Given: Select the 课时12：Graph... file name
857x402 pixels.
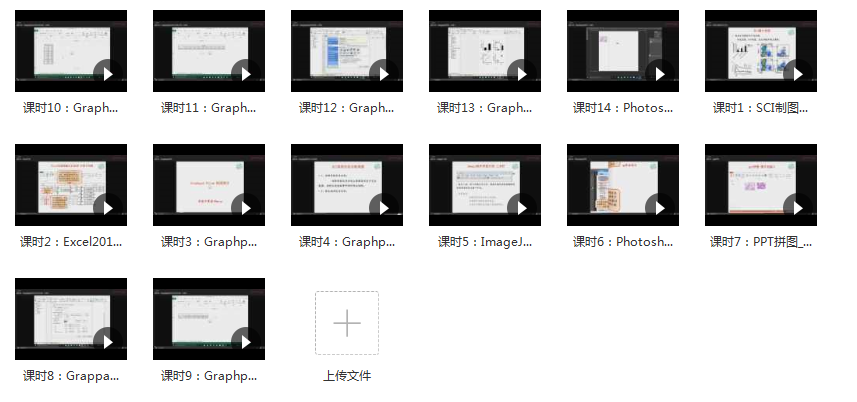Looking at the screenshot, I should [x=347, y=108].
